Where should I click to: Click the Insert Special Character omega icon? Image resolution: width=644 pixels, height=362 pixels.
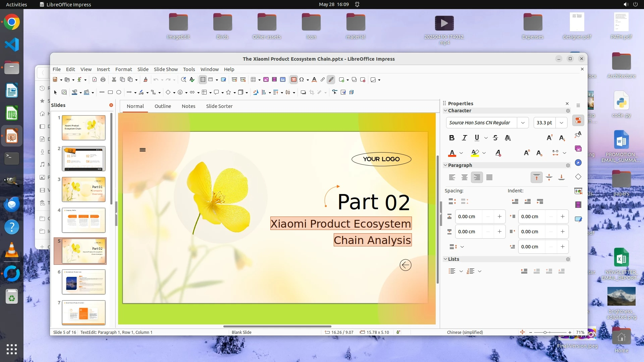[x=302, y=80]
